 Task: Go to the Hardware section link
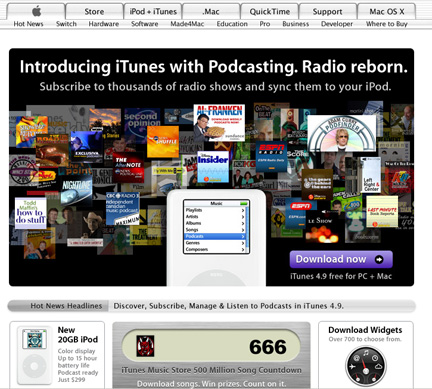(104, 24)
